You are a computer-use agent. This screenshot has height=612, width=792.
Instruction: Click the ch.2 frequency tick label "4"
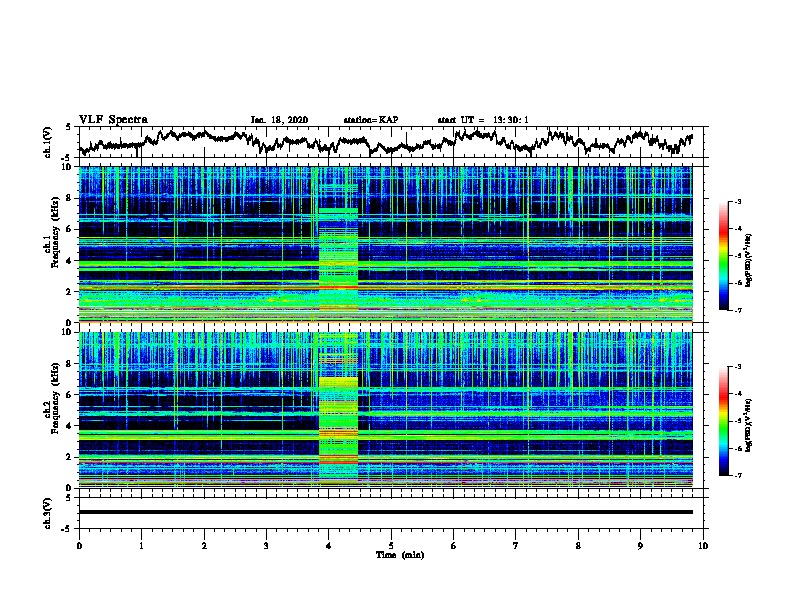coord(69,426)
